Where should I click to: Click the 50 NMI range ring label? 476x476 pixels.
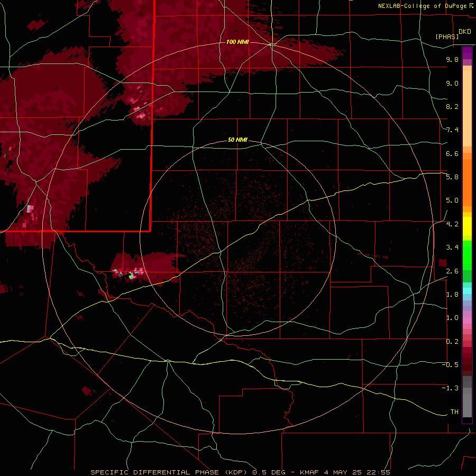point(237,140)
